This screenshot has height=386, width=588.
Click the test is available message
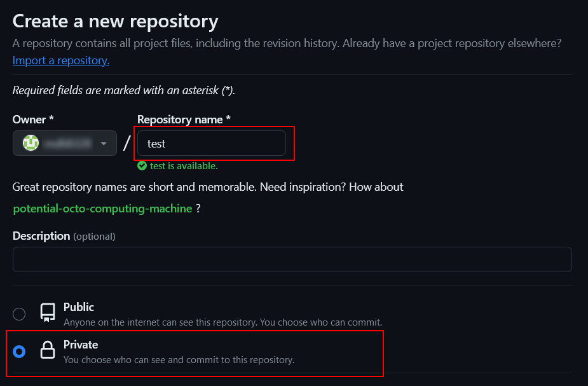[184, 166]
